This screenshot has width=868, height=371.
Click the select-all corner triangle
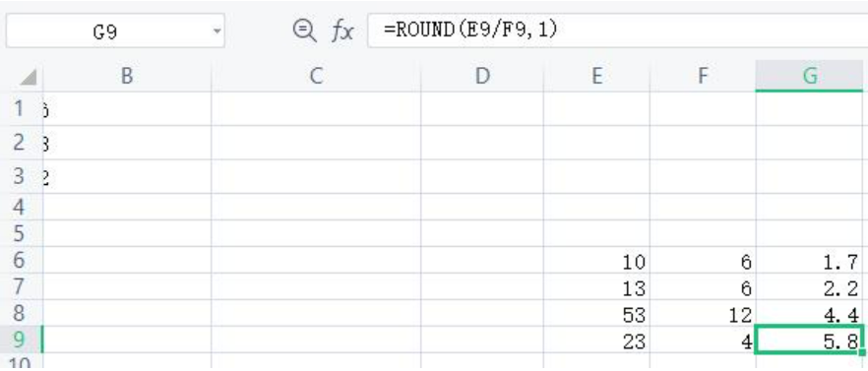pyautogui.click(x=28, y=77)
